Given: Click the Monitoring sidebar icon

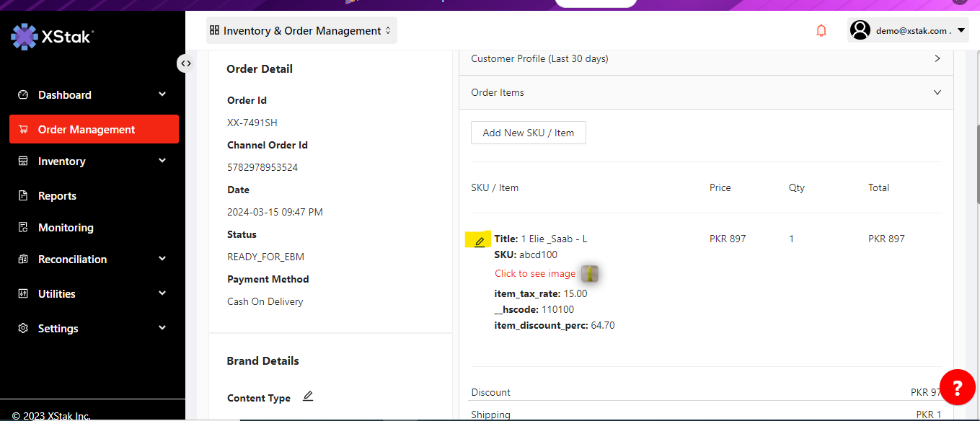Looking at the screenshot, I should point(23,228).
